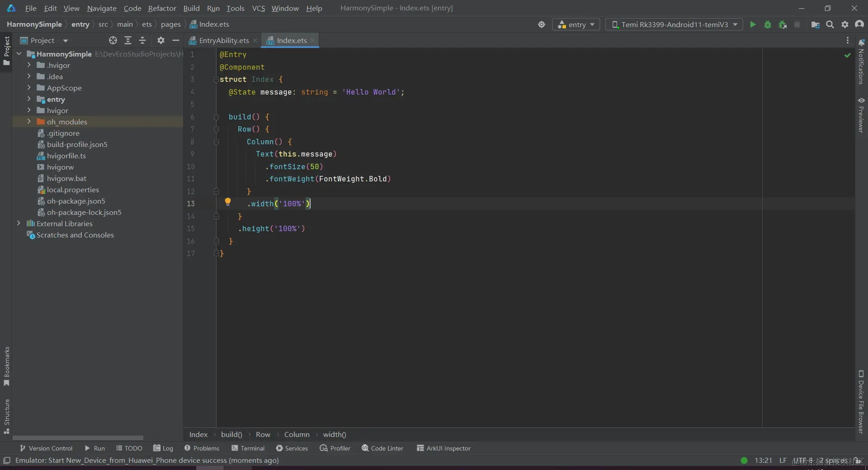Image resolution: width=868 pixels, height=470 pixels.
Task: Open Project panel options gear icon
Action: coord(160,40)
